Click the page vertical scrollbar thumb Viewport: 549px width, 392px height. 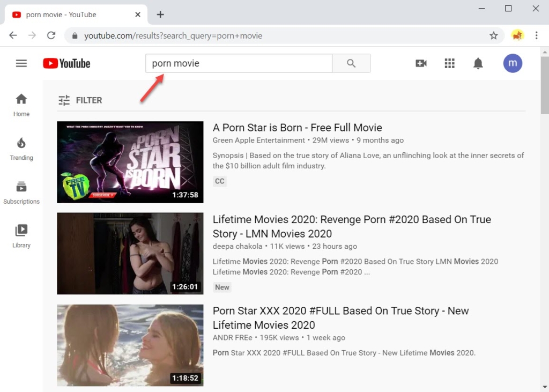[x=545, y=85]
